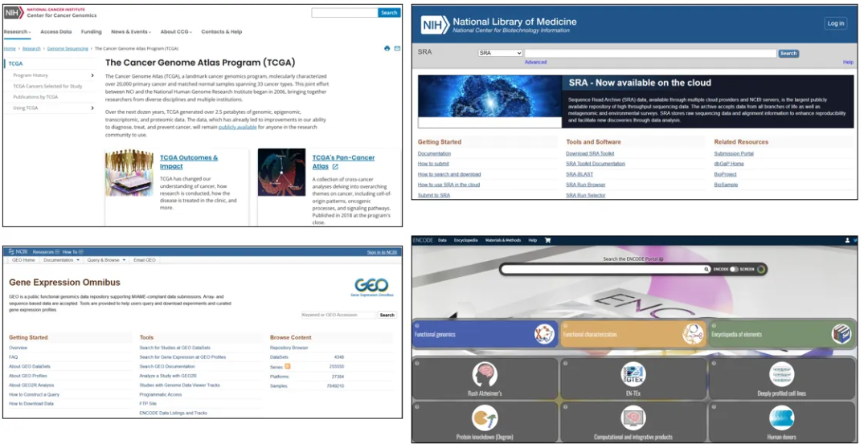Open the dbGaP Home link
Viewport: 868px width, 448px height.
click(x=729, y=164)
